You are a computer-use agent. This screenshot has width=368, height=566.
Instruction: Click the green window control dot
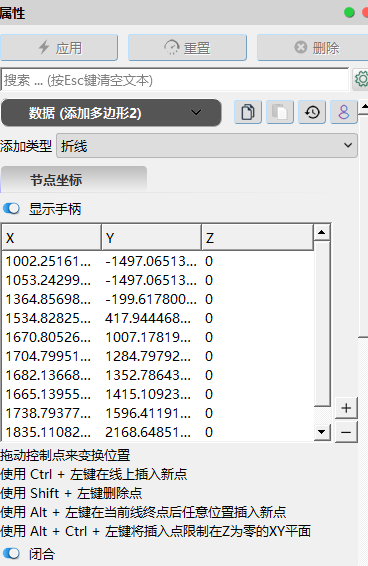click(x=349, y=13)
